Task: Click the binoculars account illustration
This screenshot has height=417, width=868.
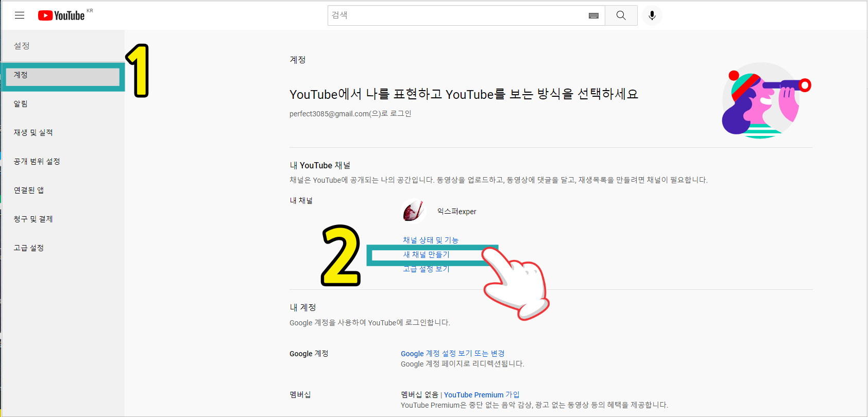Action: coord(767,100)
